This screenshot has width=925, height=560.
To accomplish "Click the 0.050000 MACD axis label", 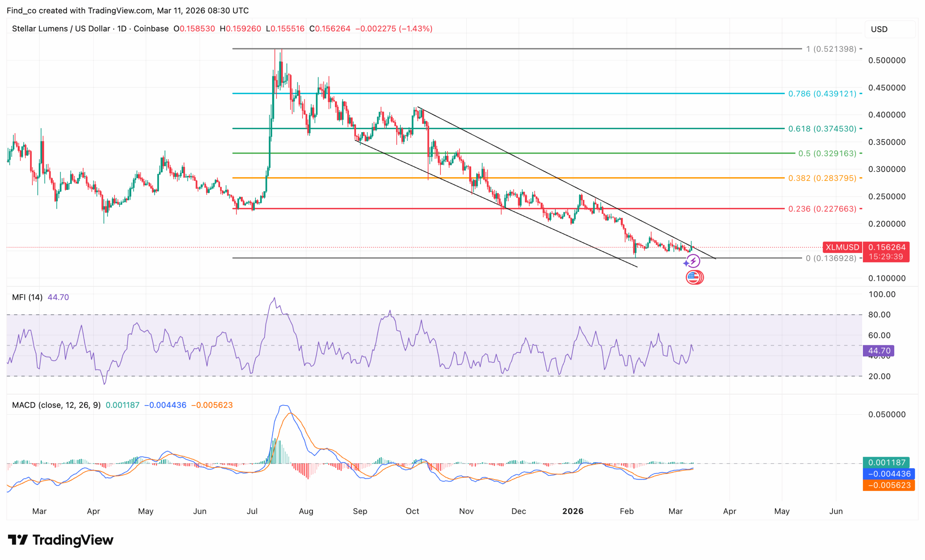I will (x=887, y=414).
